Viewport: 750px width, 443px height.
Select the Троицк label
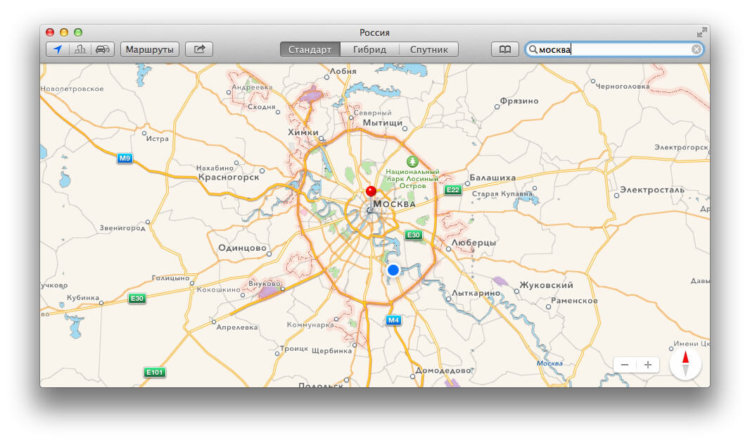(x=294, y=348)
